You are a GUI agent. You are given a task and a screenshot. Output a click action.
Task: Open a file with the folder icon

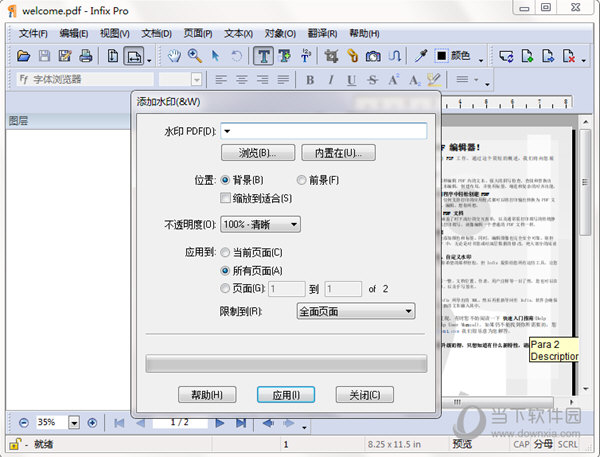click(23, 56)
